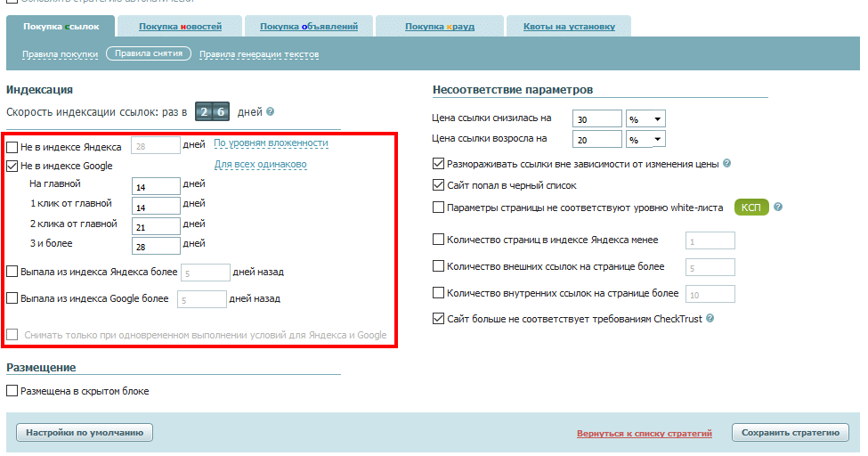Open help icon for CheckTrust requirement
Viewport: 868px width, 456px height.
pyautogui.click(x=710, y=318)
